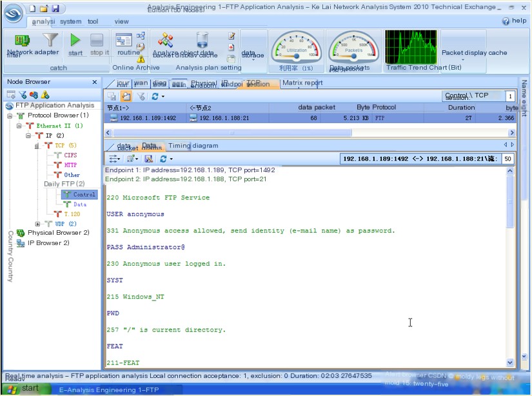Click the refresh icon in the TCP session toolbar
The width and height of the screenshot is (532, 396).
155,96
